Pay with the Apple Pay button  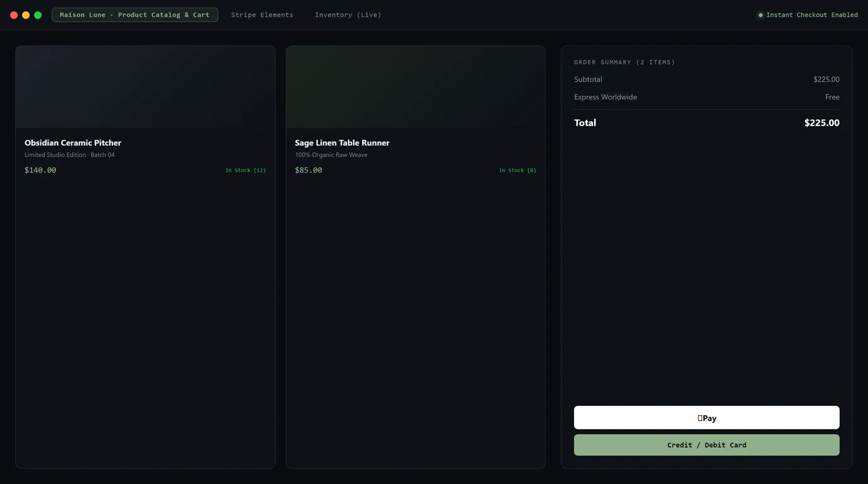tap(707, 418)
